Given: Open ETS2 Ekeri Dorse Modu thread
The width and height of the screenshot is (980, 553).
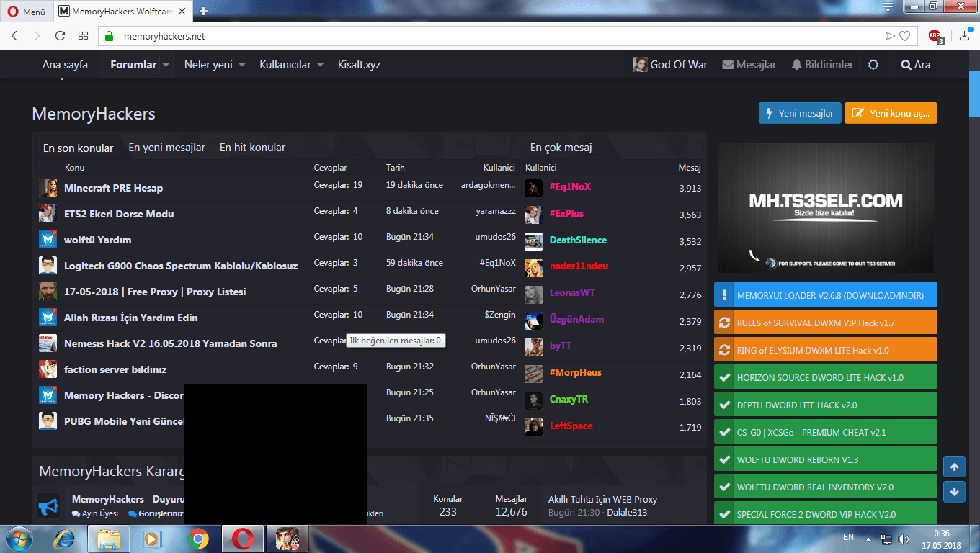Looking at the screenshot, I should click(x=119, y=214).
